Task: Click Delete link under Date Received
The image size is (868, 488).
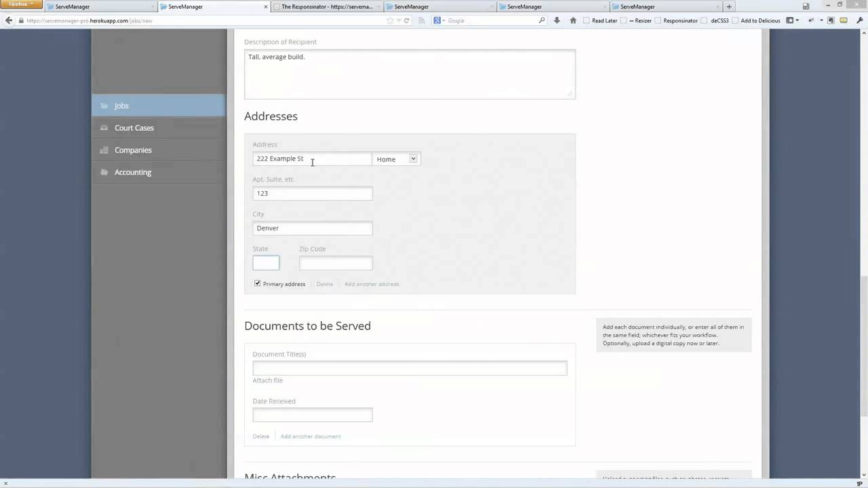Action: [261, 436]
